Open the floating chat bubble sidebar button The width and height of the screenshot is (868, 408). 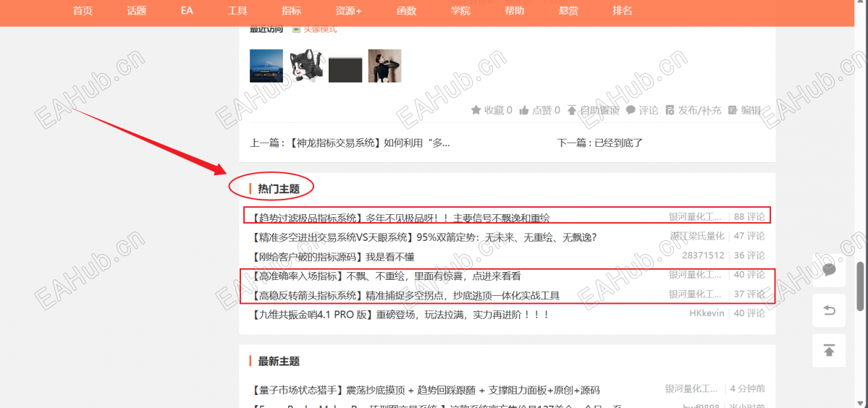point(829,271)
